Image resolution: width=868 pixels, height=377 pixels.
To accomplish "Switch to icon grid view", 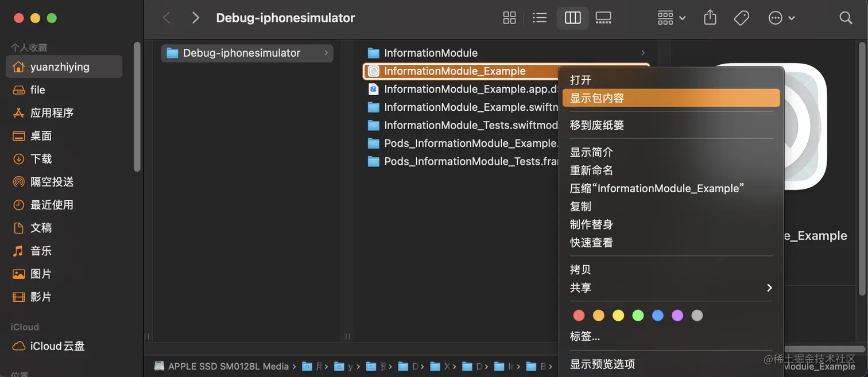I will 509,18.
